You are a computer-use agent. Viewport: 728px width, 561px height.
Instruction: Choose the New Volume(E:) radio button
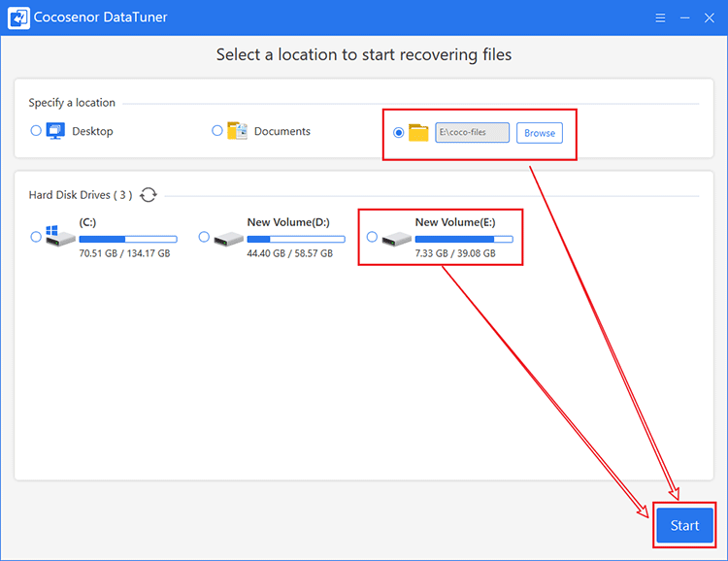[372, 237]
